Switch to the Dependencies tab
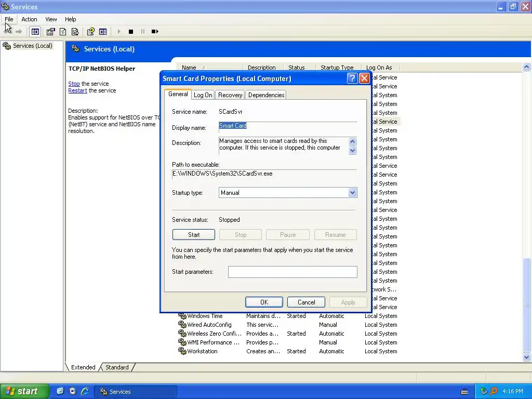The width and height of the screenshot is (532, 399). tap(267, 95)
